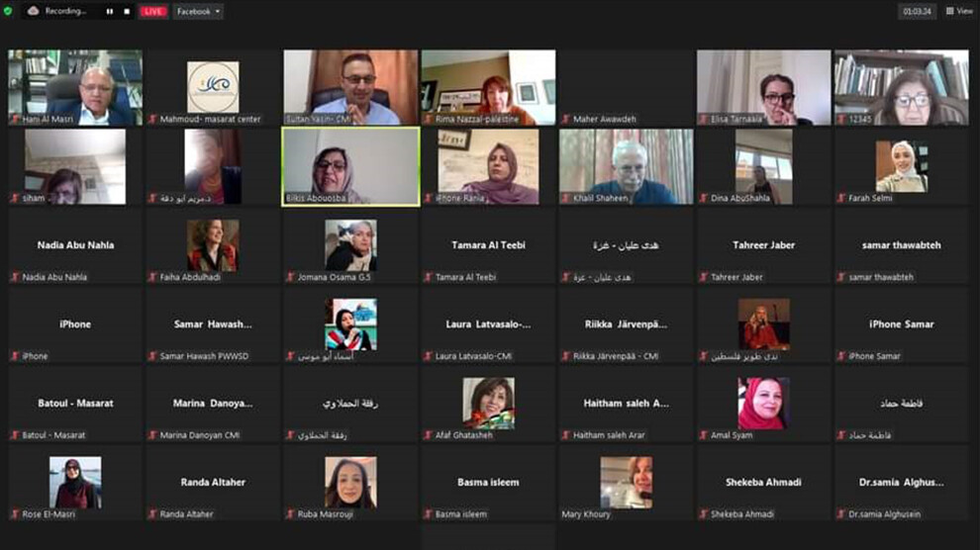Click the meeting timer display

[917, 12]
